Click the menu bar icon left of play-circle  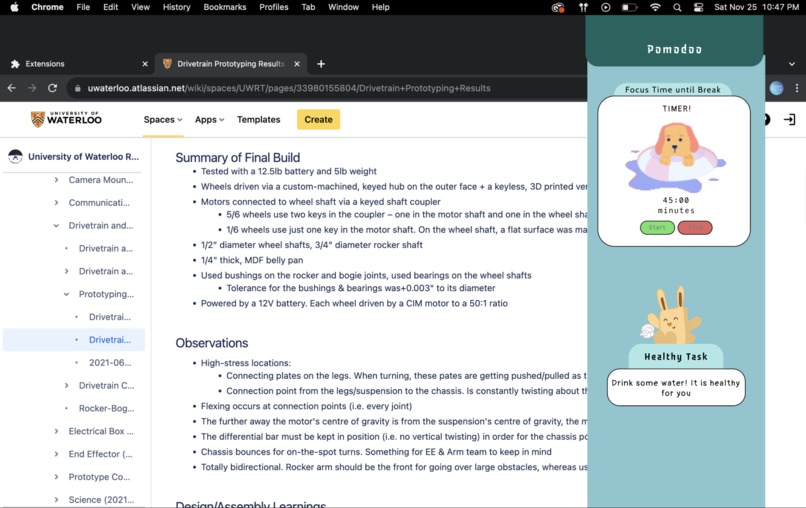pos(583,7)
